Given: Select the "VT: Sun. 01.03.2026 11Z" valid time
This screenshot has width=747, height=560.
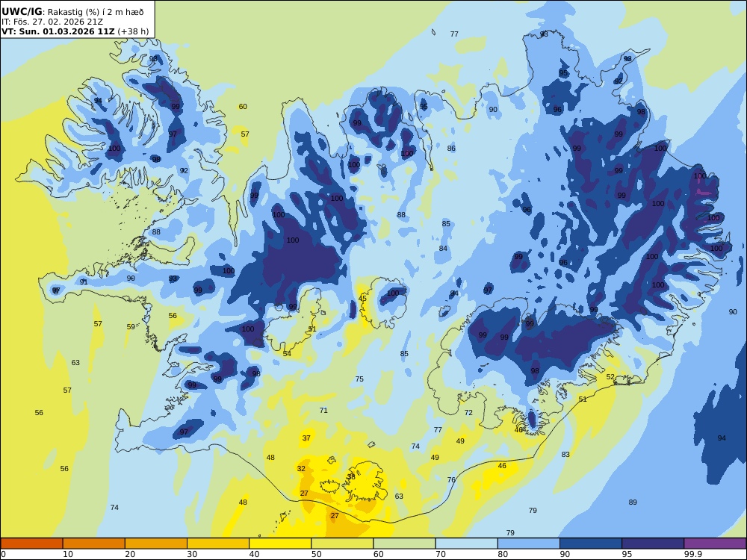Looking at the screenshot, I should click(x=58, y=32).
